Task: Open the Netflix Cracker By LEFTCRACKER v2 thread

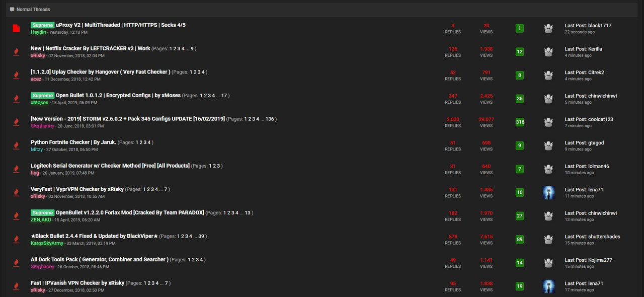Action: (x=91, y=49)
